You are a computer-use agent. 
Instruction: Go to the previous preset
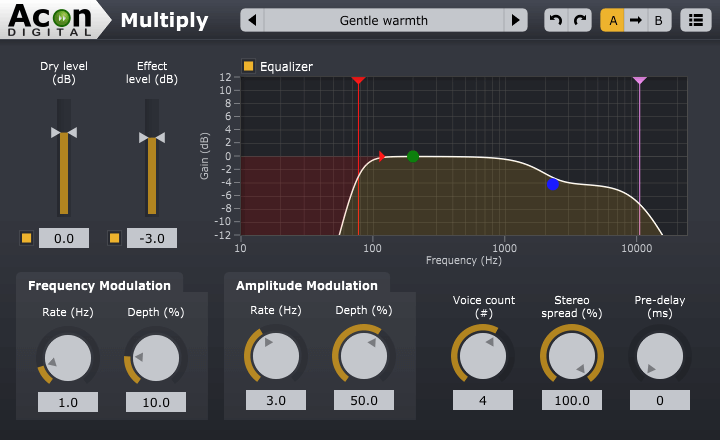coord(252,20)
